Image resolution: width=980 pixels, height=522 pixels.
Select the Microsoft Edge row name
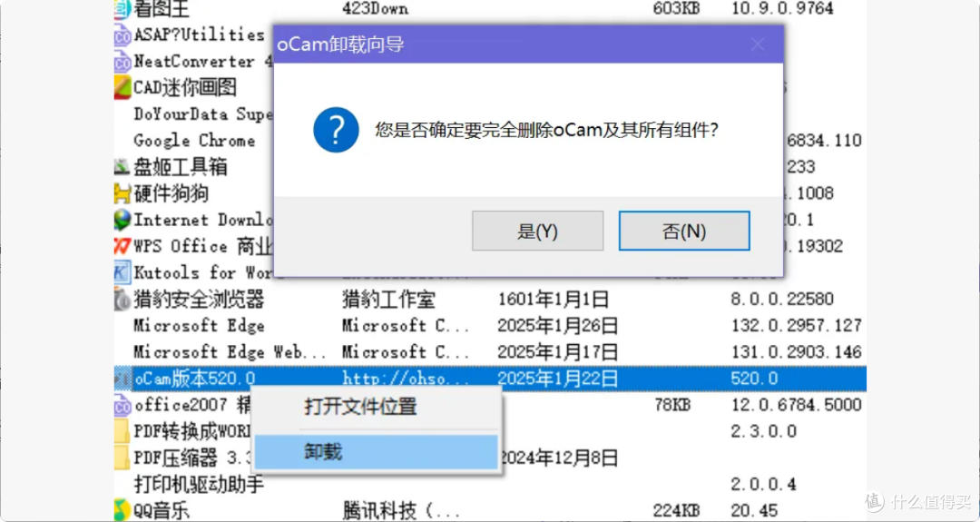click(x=199, y=326)
